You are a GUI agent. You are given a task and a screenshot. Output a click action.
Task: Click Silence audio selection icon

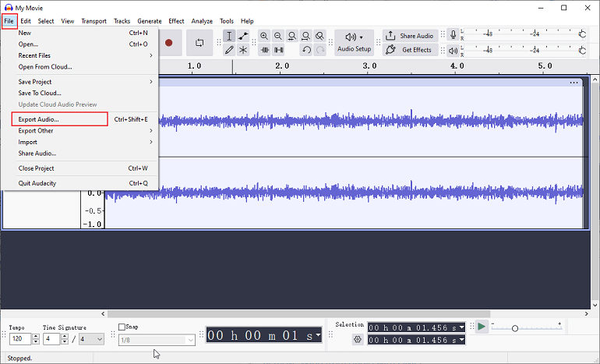278,50
